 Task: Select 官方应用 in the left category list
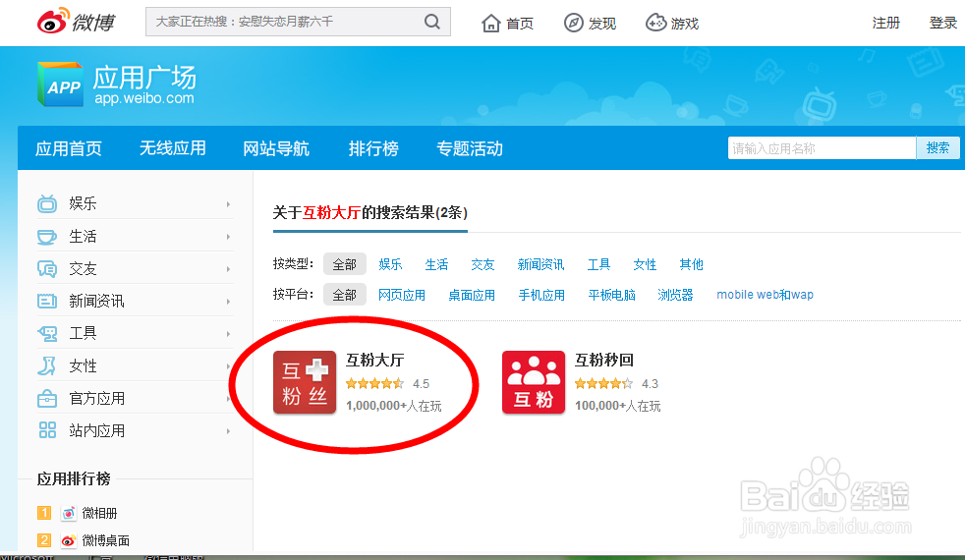point(96,399)
